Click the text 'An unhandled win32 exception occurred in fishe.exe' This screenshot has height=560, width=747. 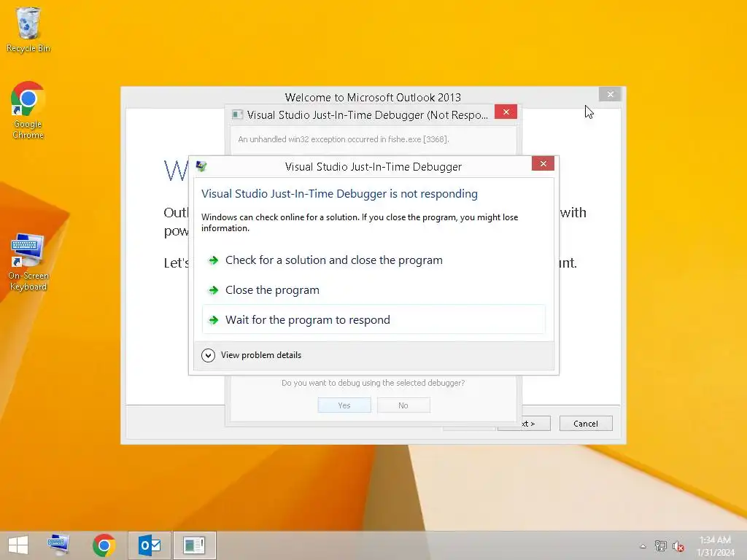tap(343, 139)
